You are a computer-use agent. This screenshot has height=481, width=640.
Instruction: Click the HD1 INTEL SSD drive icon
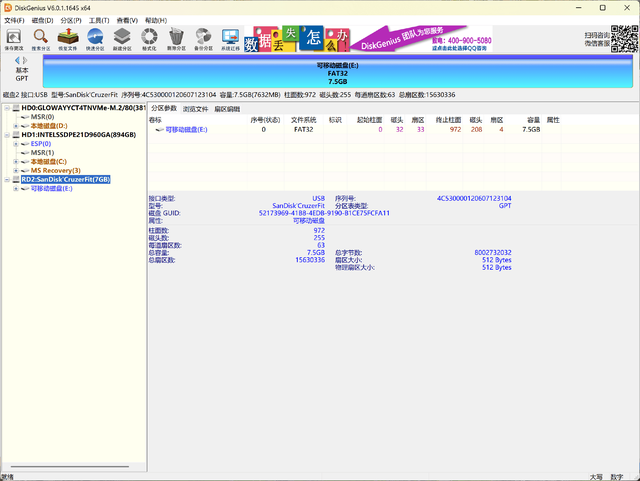(16, 135)
